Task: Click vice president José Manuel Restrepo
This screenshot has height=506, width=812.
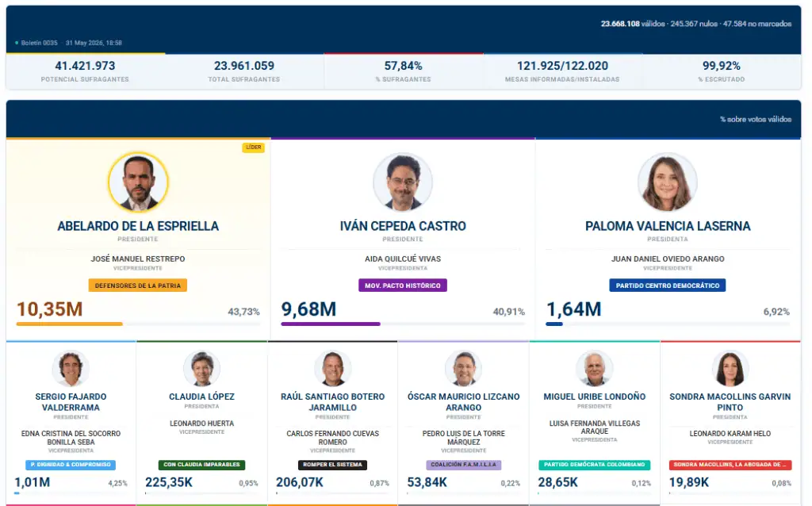Action: pos(138,259)
